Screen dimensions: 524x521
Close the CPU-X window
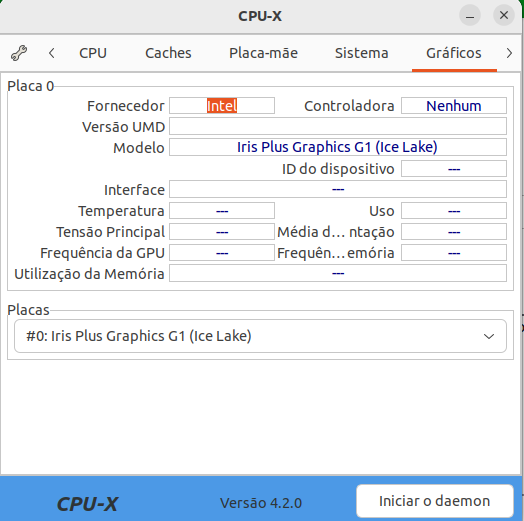[504, 15]
